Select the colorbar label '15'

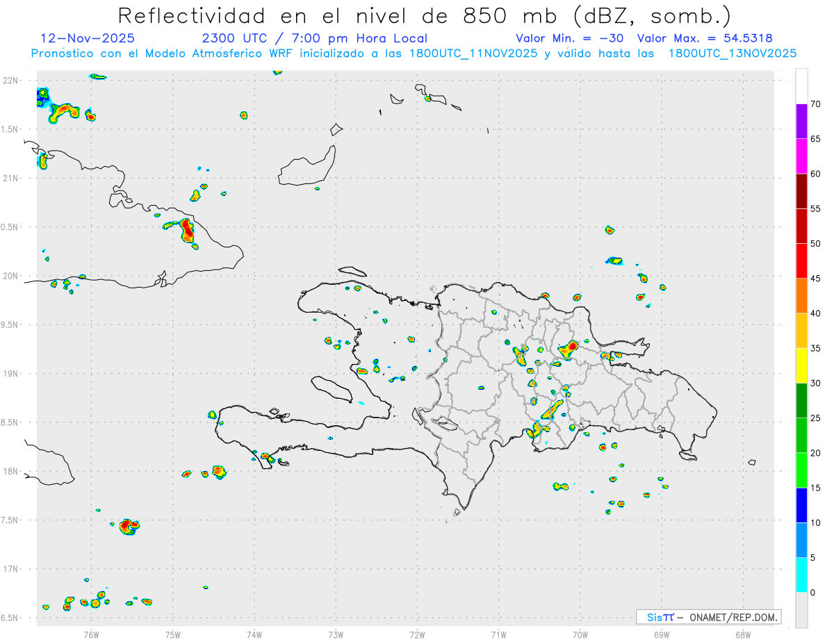(815, 488)
